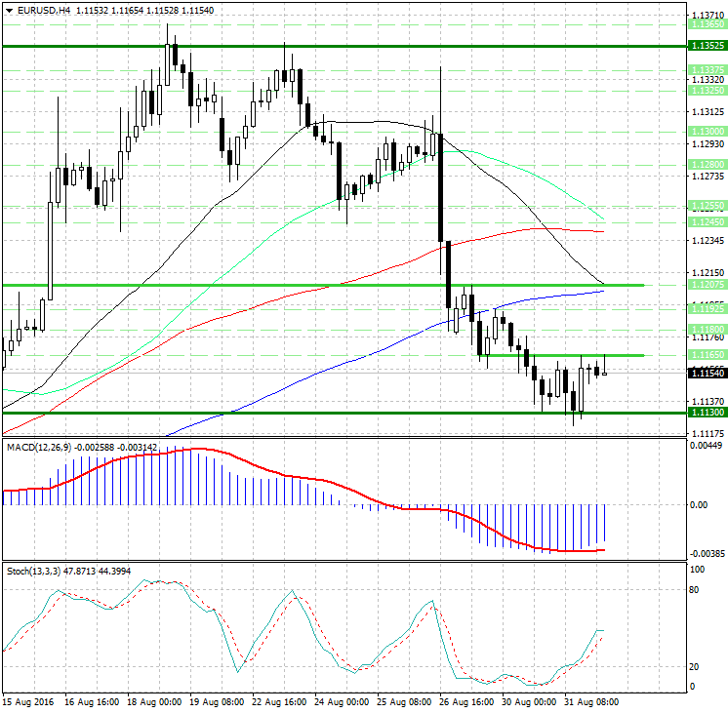Click the 1.13525 resistance level label
The image size is (728, 713).
tap(708, 46)
